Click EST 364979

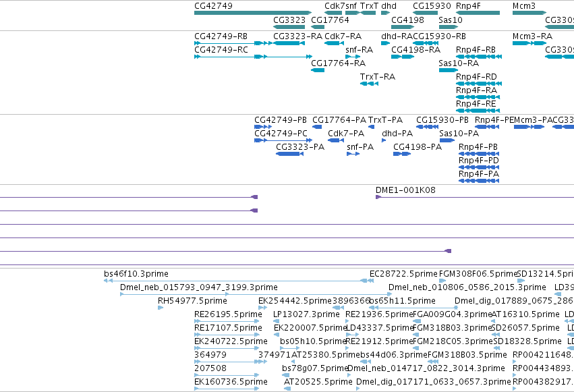click(x=210, y=355)
